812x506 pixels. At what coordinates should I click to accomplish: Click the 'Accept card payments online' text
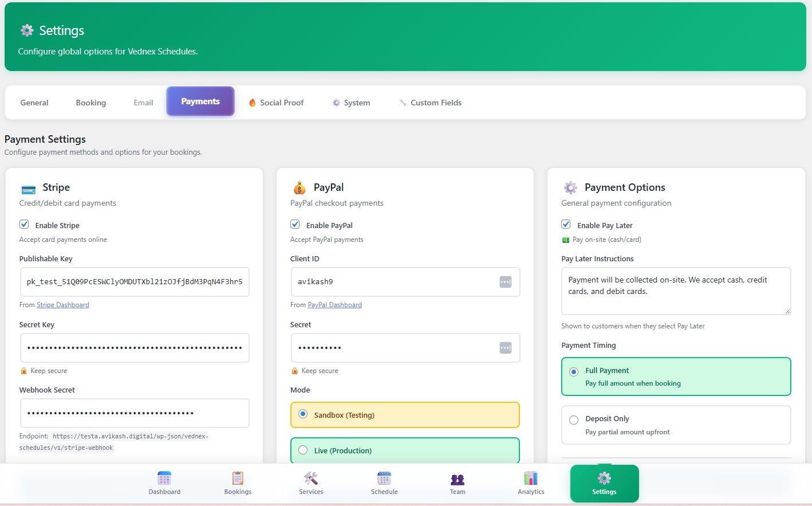pos(63,240)
